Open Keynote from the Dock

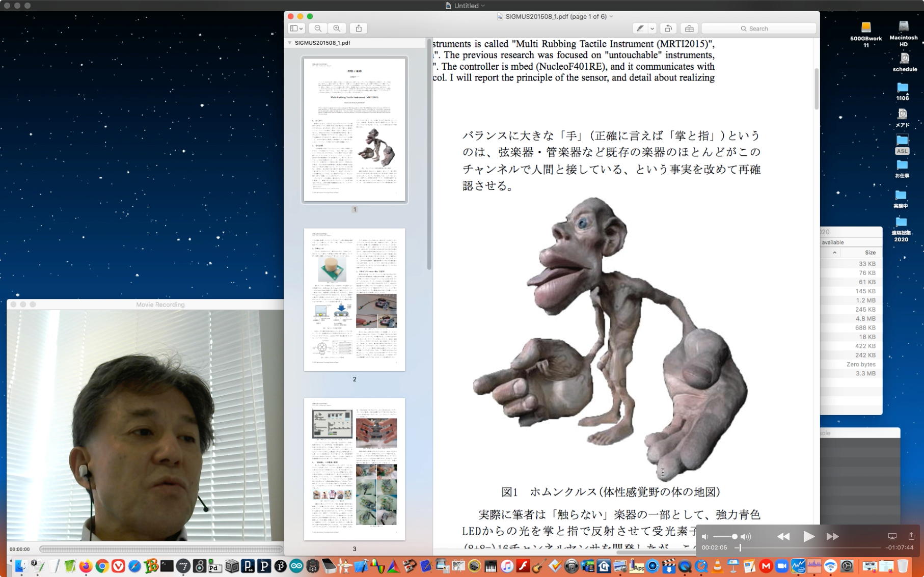tap(733, 566)
